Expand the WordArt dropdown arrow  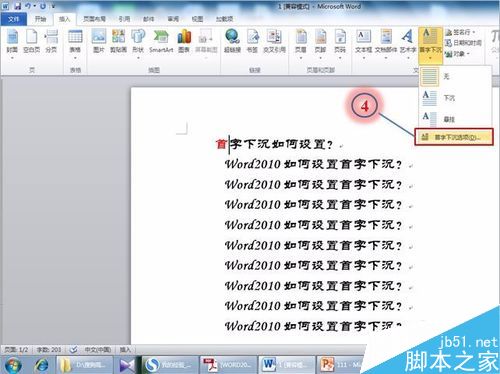coord(407,58)
